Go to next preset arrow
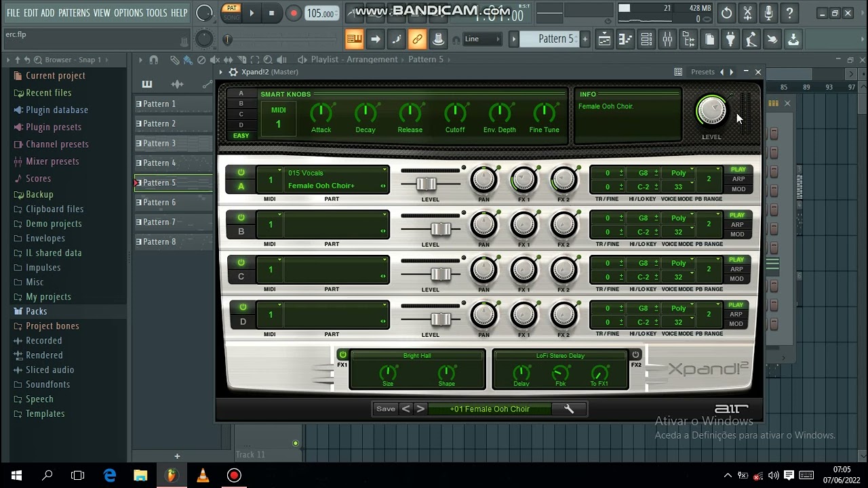868x488 pixels. pos(420,409)
